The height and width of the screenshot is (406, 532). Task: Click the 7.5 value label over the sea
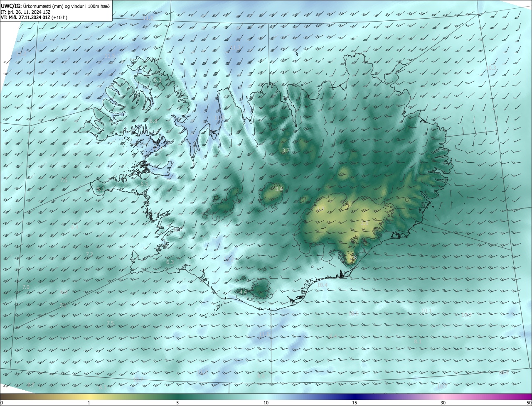coord(110,323)
